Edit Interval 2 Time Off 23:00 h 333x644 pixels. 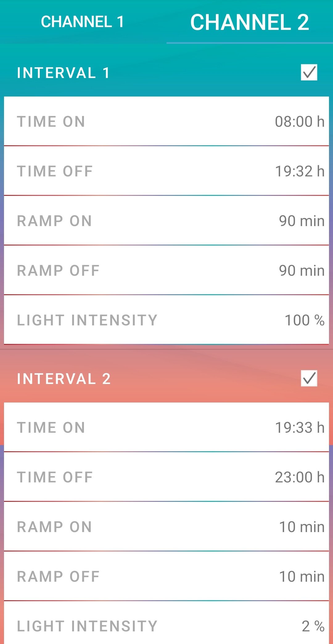pos(166,477)
